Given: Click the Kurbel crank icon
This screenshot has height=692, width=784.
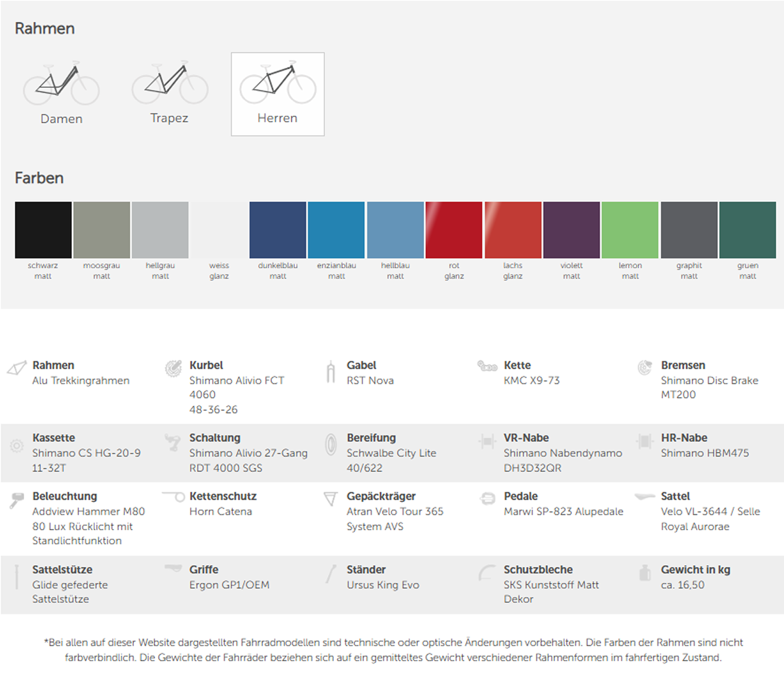Looking at the screenshot, I should [173, 368].
